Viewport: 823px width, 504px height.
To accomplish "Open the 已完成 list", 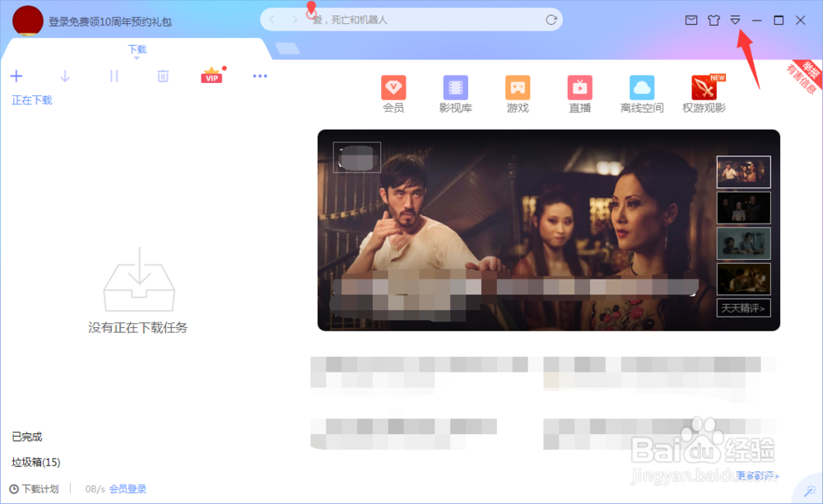I will pos(27,437).
